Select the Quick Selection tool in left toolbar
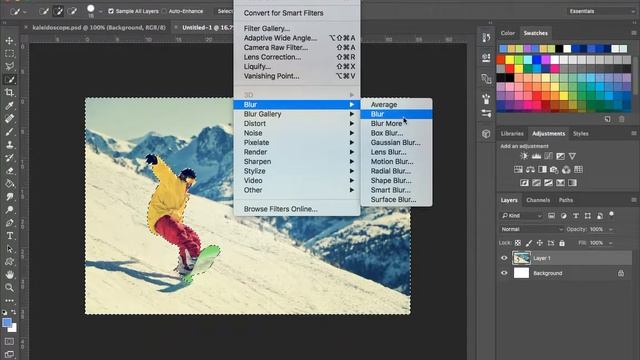This screenshot has width=640, height=360. tap(9, 80)
